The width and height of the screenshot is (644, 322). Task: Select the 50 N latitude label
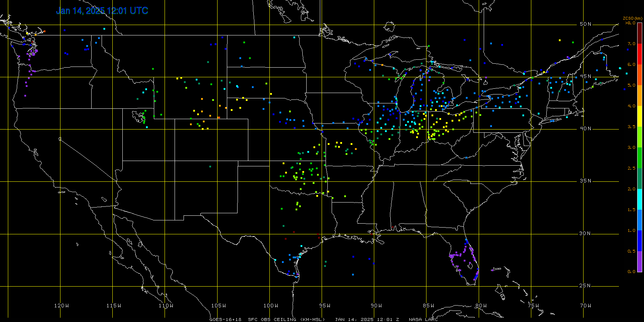coord(586,24)
